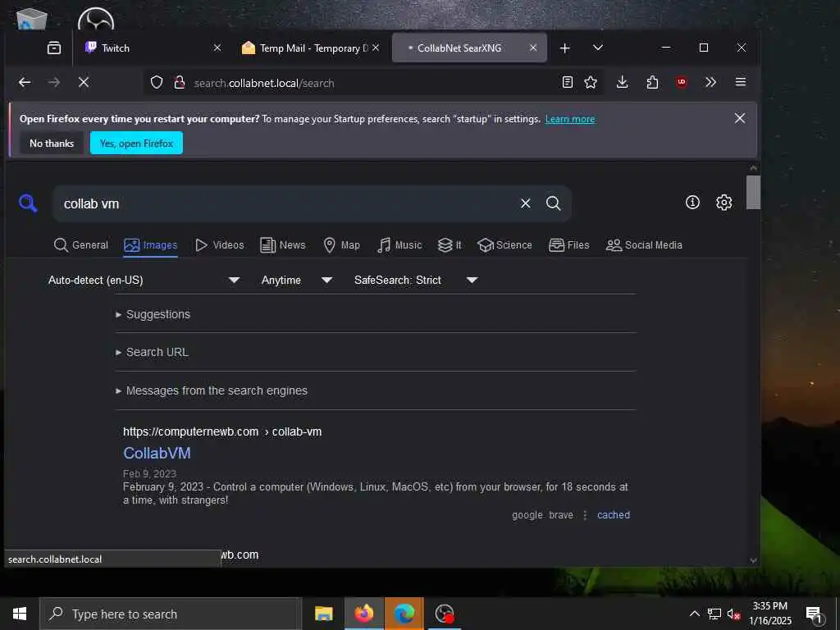Switch to the Temp Mail tab
840x630 pixels.
[x=310, y=48]
